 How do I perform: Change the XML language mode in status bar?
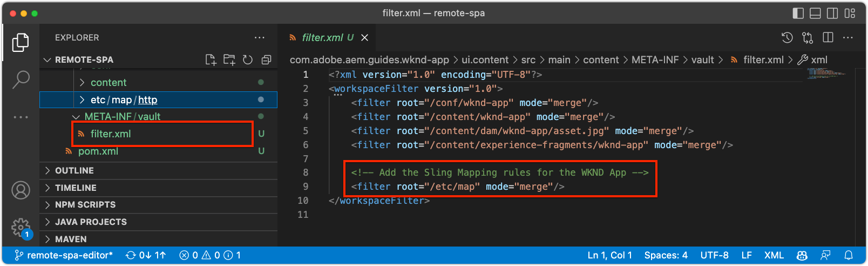click(x=774, y=255)
